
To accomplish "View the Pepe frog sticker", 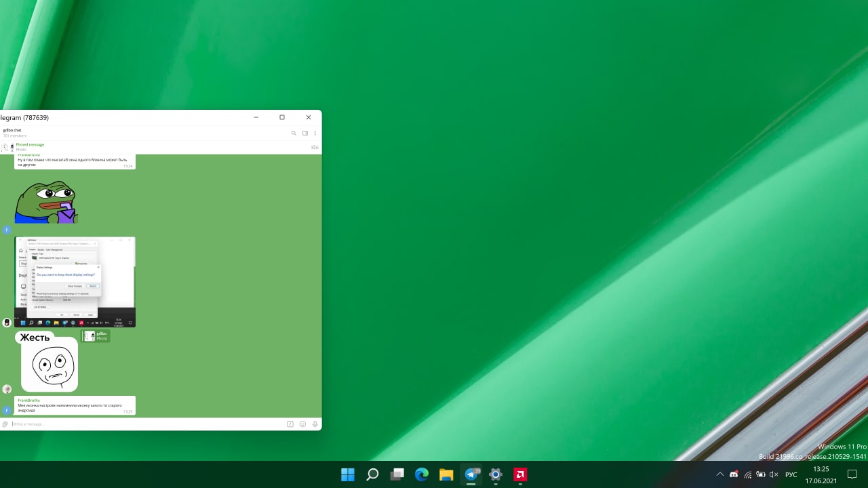I will 46,202.
